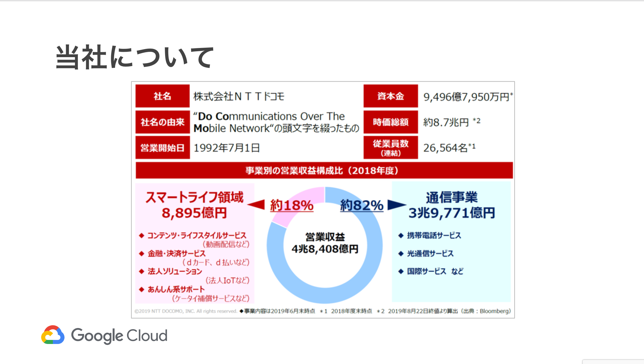This screenshot has height=364, width=644.
Task: Click the 時価総額 label box
Action: tap(390, 122)
